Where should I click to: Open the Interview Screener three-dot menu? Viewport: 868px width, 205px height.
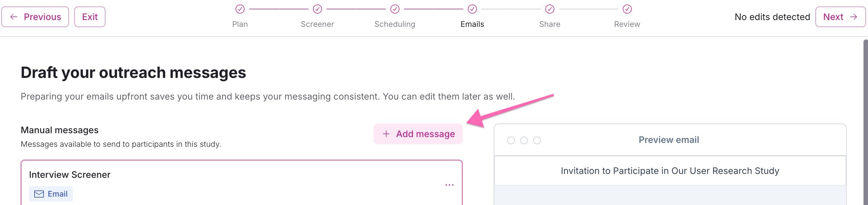[449, 185]
